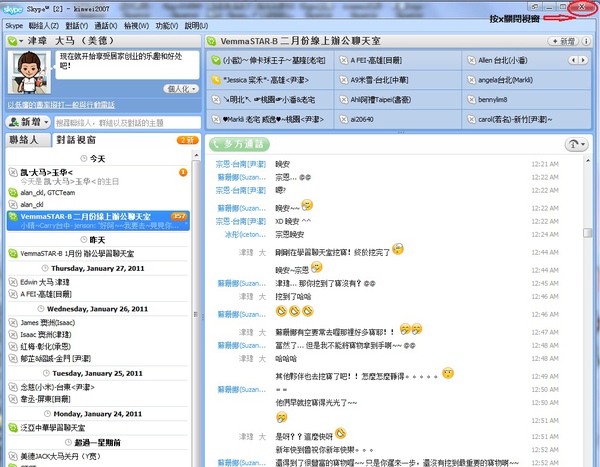600x467 pixels.
Task: Open the 新增 add contact dropdown
Action: point(28,122)
